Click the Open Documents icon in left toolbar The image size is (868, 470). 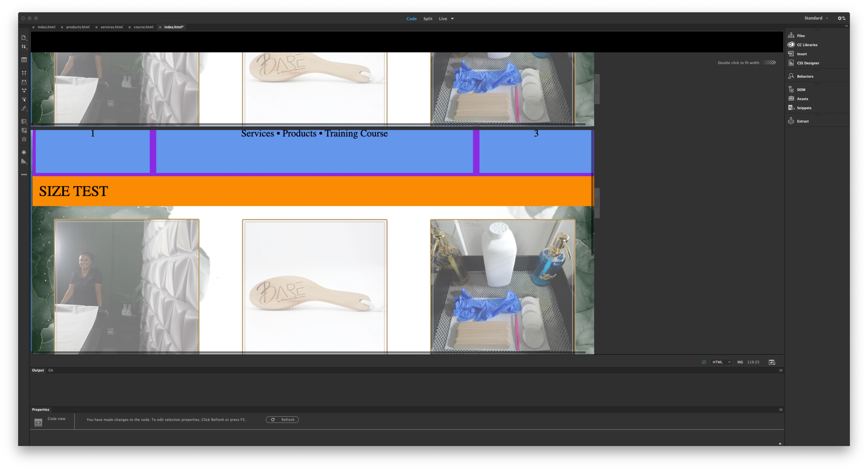point(24,38)
